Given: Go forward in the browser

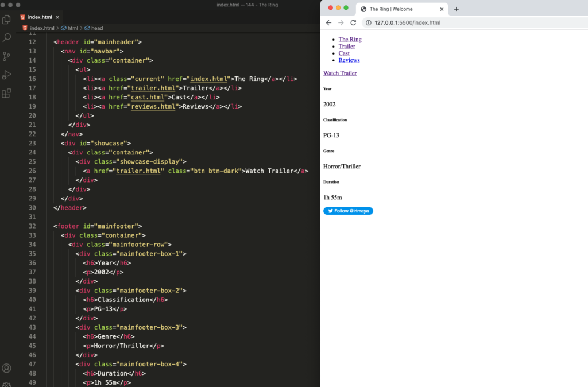Looking at the screenshot, I should pos(341,22).
